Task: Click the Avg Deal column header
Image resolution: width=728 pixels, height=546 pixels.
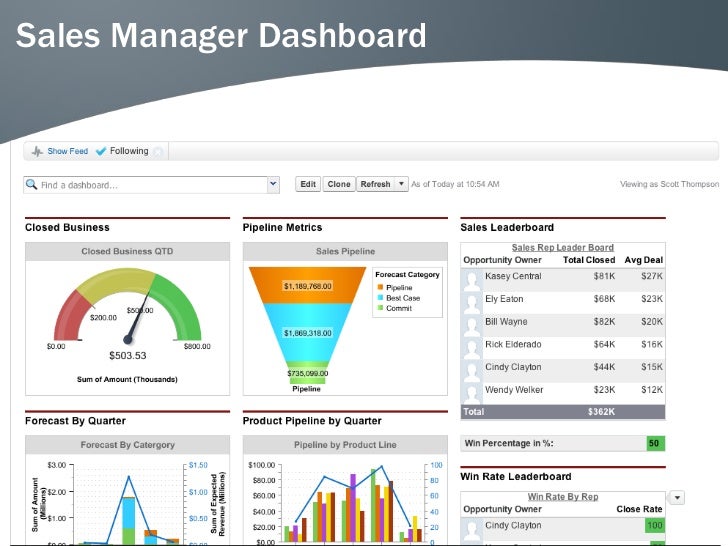Action: [x=644, y=260]
